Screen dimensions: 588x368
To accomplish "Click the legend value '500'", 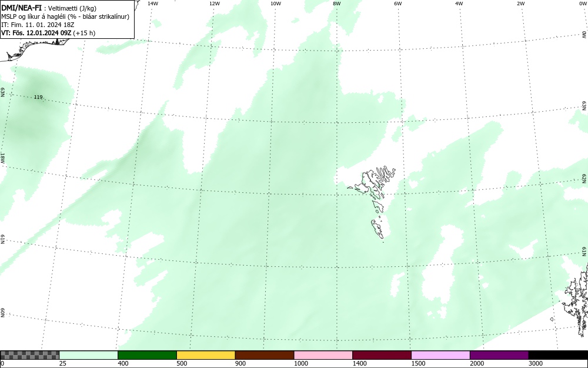I will coord(182,363).
